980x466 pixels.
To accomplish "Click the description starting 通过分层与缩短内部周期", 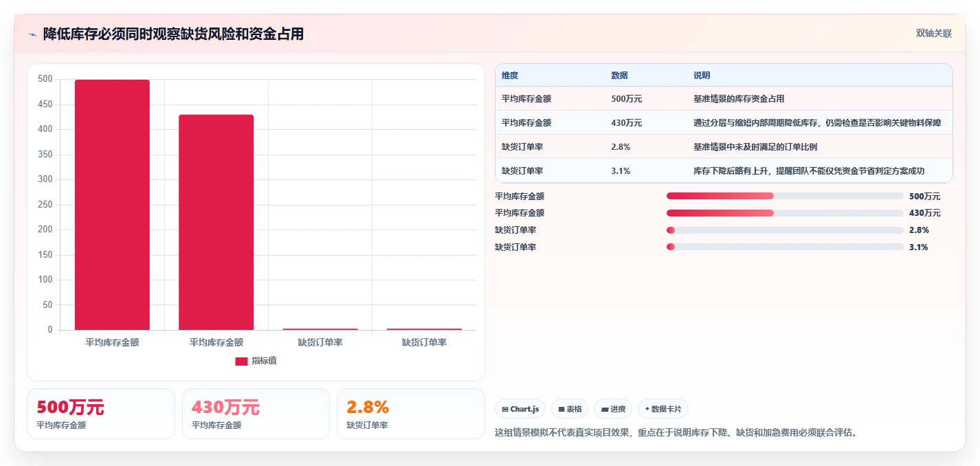I will tap(817, 123).
